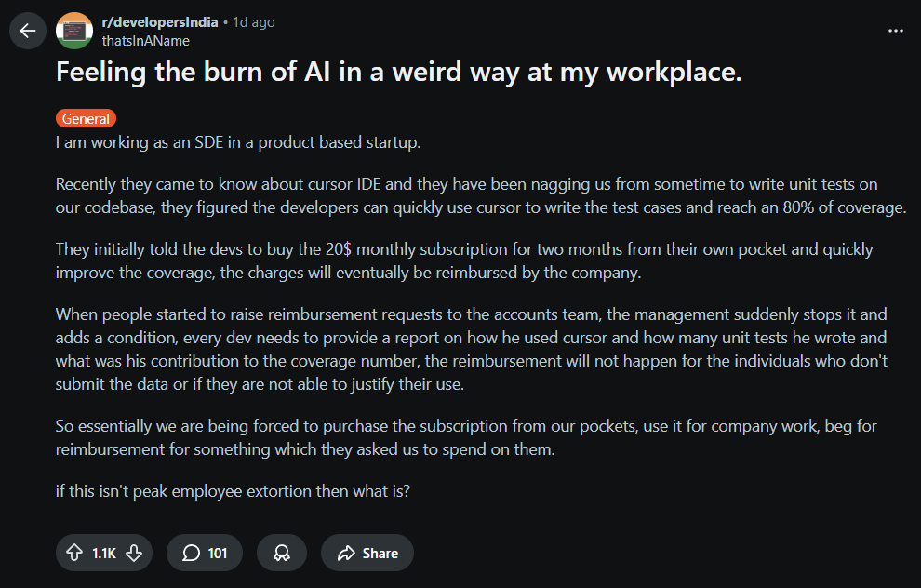Click the Share button
921x588 pixels.
coord(367,553)
